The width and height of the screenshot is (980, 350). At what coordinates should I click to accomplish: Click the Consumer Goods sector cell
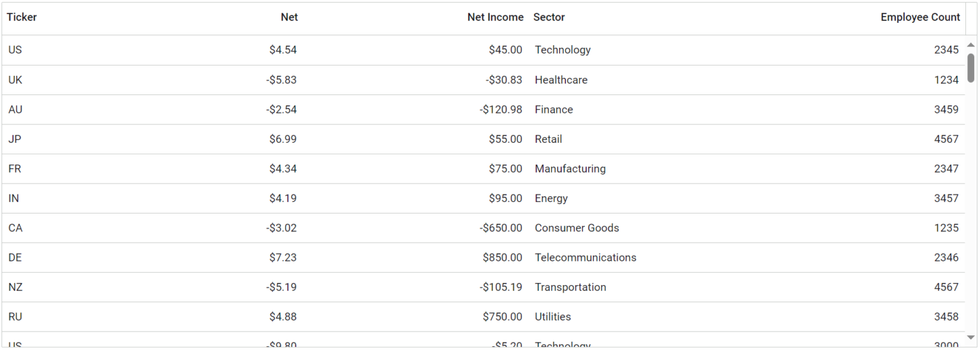[x=577, y=228]
